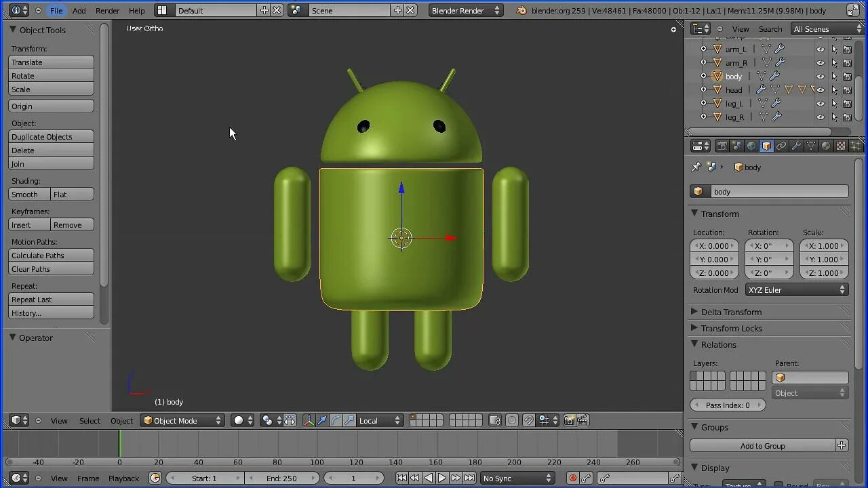The height and width of the screenshot is (488, 868).
Task: Open the Object Constraints chain tab
Action: (781, 146)
